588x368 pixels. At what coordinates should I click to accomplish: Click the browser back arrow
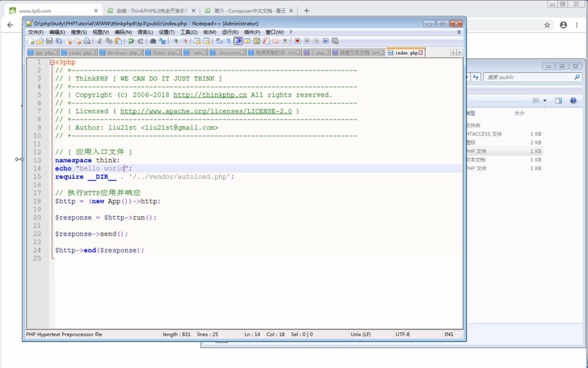[10, 25]
